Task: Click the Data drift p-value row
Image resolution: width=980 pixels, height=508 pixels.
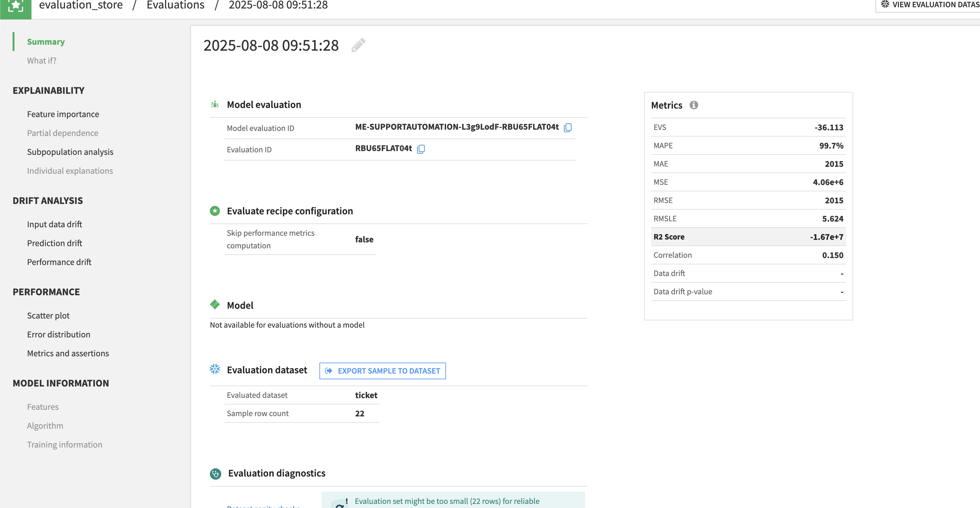Action: coord(748,292)
